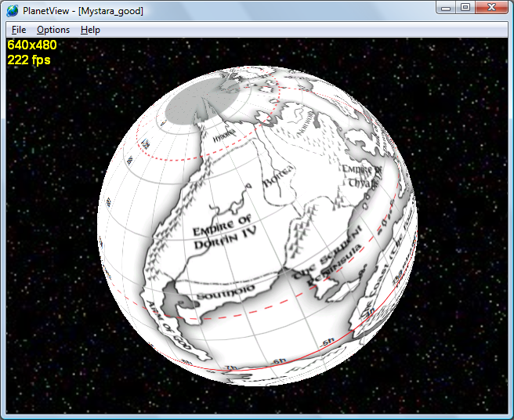Click the '222 fps' frame rate readout

[x=29, y=60]
